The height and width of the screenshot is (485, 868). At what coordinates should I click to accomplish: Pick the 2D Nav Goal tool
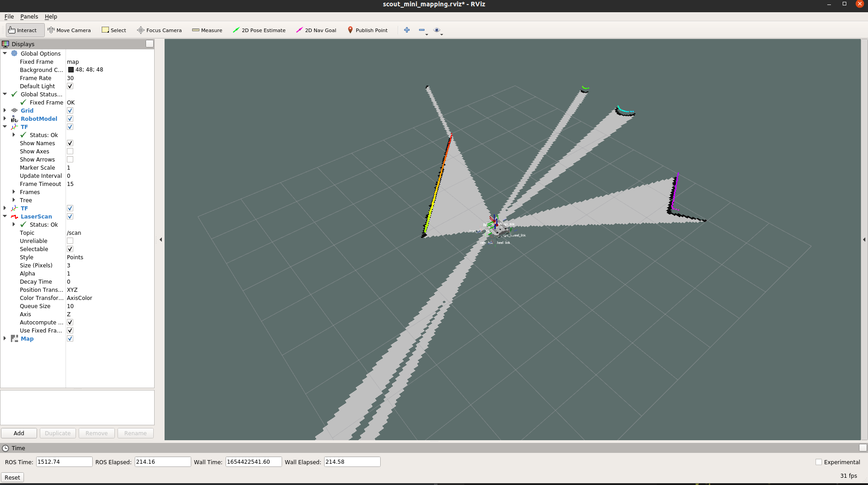(316, 30)
